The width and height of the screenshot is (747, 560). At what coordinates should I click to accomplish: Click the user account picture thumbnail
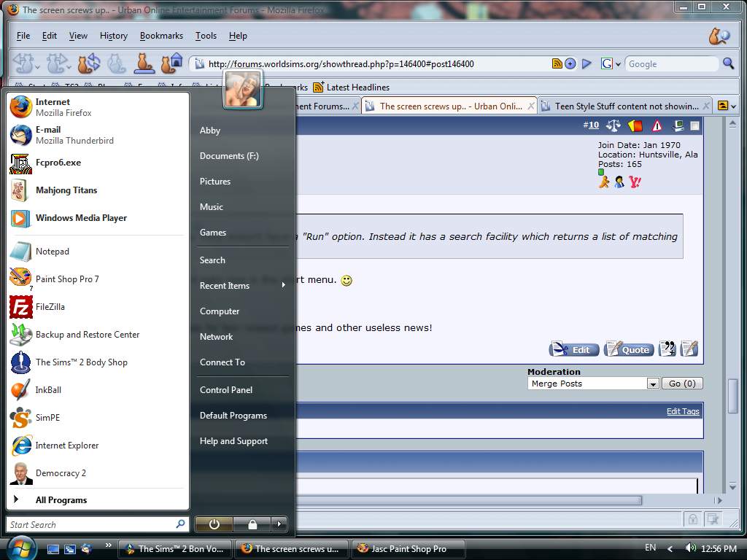point(242,89)
